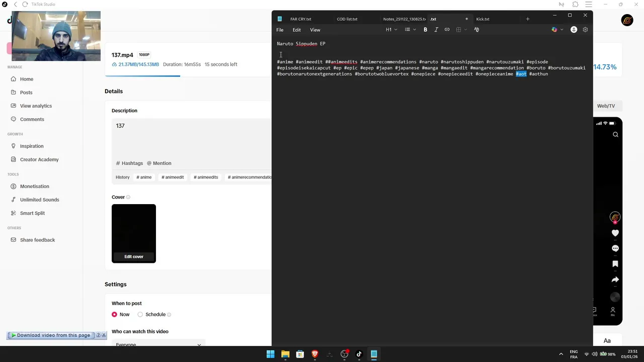Open TikTok Studio hamburger menu

(589, 5)
